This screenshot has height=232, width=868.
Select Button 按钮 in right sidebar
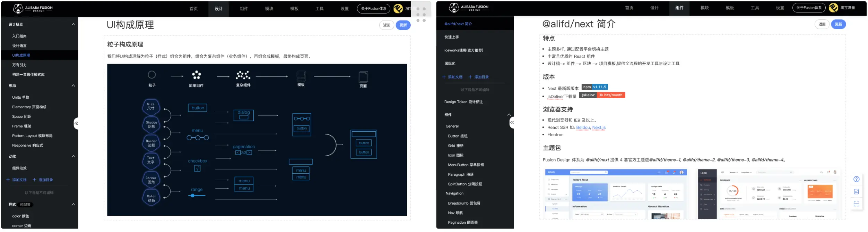pos(458,136)
